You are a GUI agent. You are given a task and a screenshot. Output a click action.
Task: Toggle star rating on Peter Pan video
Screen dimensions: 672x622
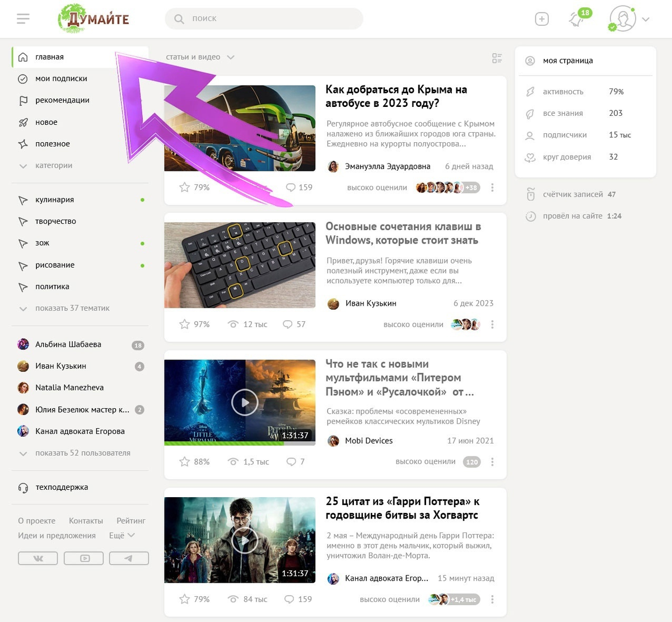click(x=184, y=461)
